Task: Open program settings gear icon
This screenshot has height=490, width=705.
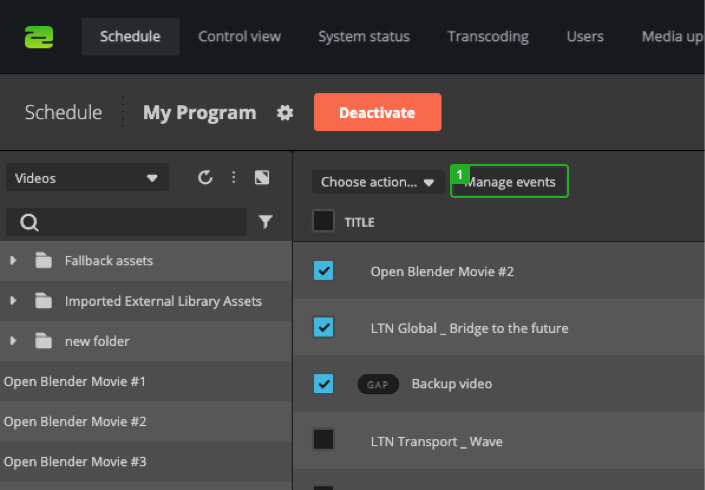Action: point(285,113)
